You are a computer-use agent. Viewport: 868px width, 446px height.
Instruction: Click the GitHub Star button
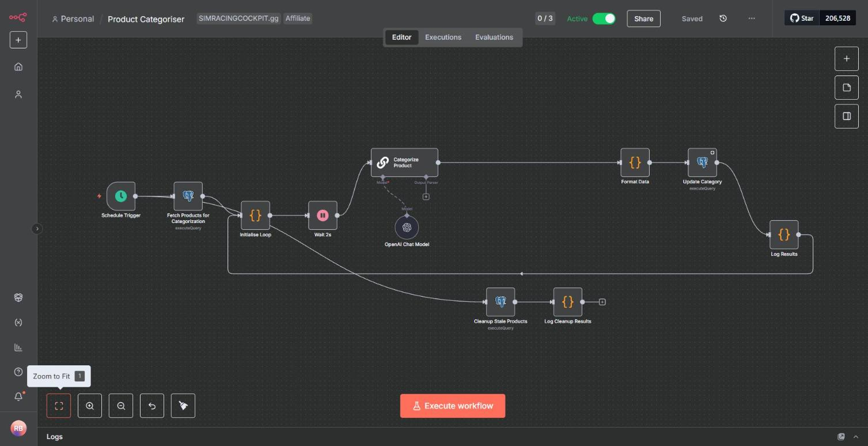802,18
